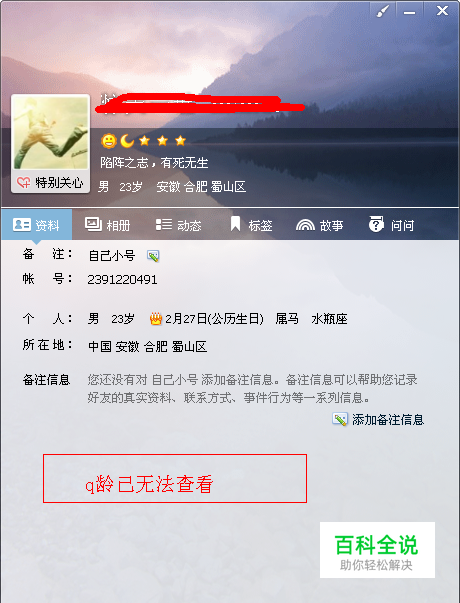Screen dimensions: 460x603
Task: Open the 动态 tab
Action: 178,225
